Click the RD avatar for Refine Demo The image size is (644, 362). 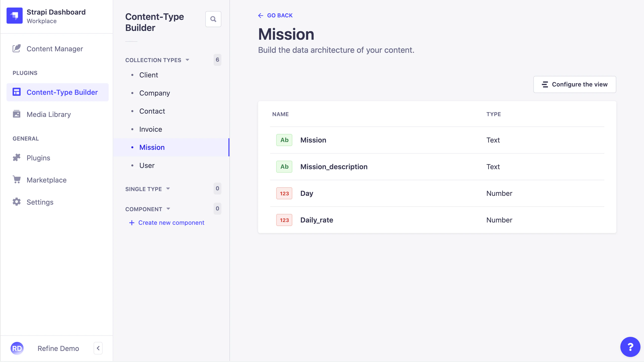coord(17,348)
